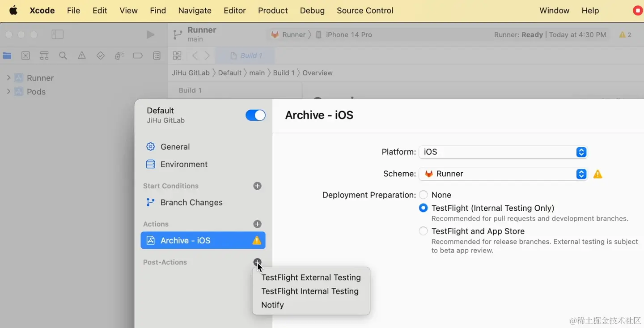Add a Start Condition with plus button
Viewport: 644px width, 328px height.
(x=257, y=186)
